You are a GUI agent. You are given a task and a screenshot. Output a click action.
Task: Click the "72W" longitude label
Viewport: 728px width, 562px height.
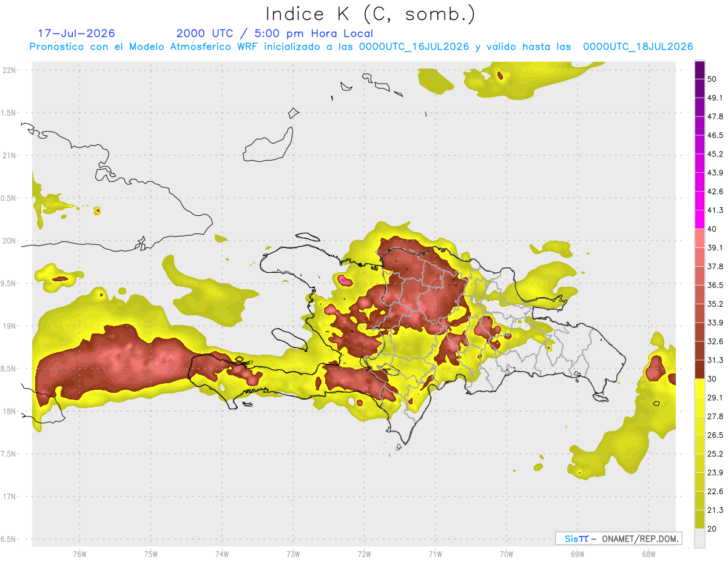pos(364,554)
